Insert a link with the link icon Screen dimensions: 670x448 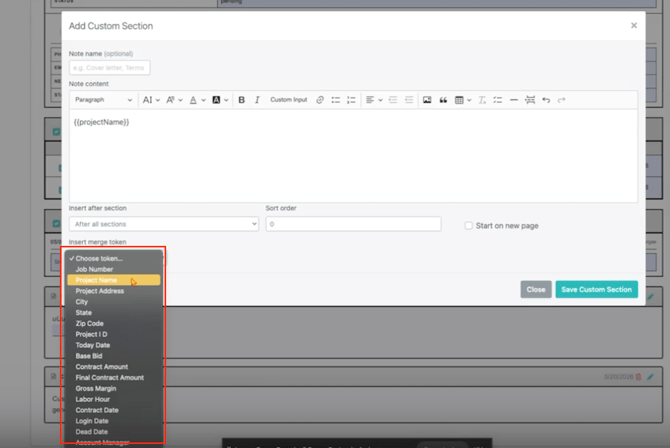pyautogui.click(x=320, y=100)
